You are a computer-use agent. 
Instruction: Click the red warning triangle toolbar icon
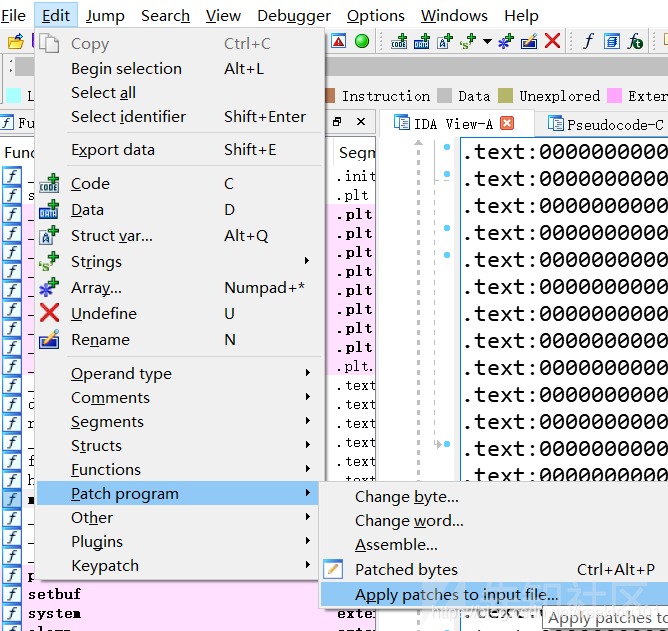click(x=339, y=41)
